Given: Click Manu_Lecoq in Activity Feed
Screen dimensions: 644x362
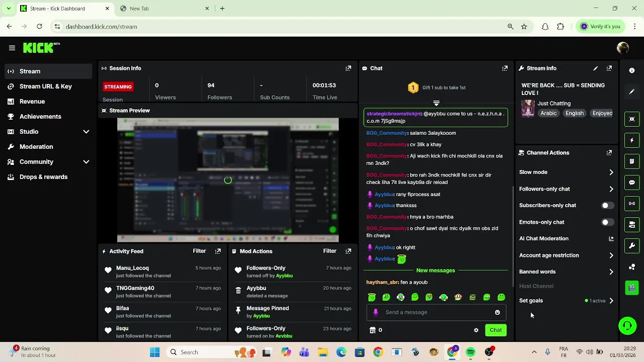Looking at the screenshot, I should (132, 268).
